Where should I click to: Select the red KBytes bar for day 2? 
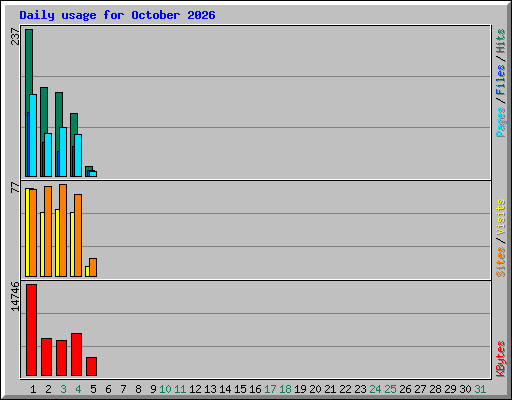click(46, 357)
